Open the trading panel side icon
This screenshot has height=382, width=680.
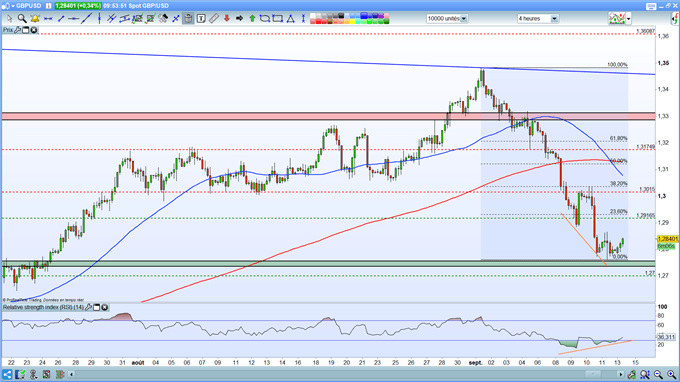click(x=675, y=19)
